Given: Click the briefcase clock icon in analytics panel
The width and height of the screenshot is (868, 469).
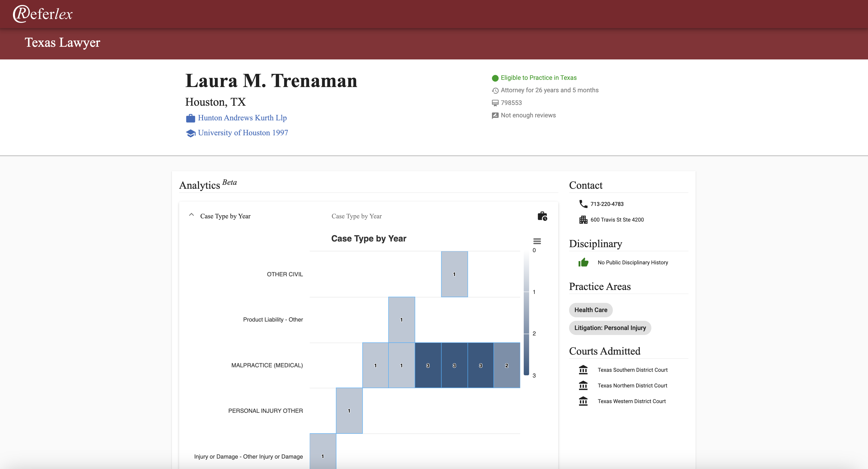Looking at the screenshot, I should click(x=542, y=216).
